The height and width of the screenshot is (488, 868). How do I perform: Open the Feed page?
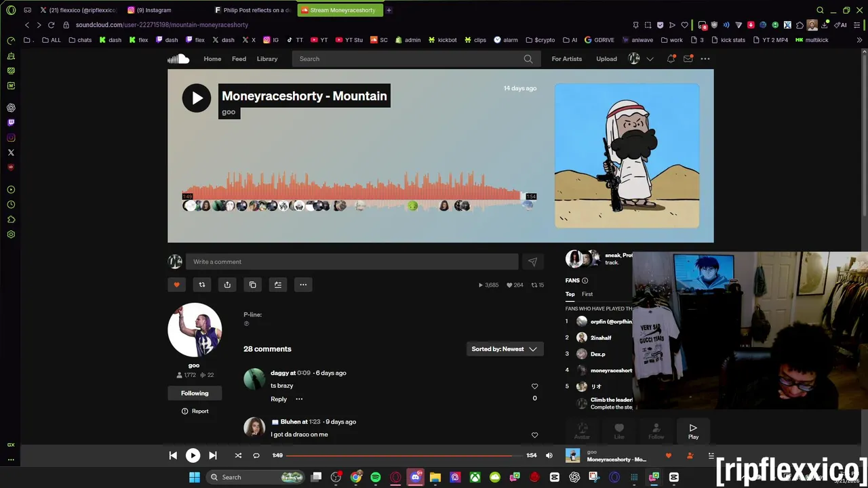tap(239, 59)
